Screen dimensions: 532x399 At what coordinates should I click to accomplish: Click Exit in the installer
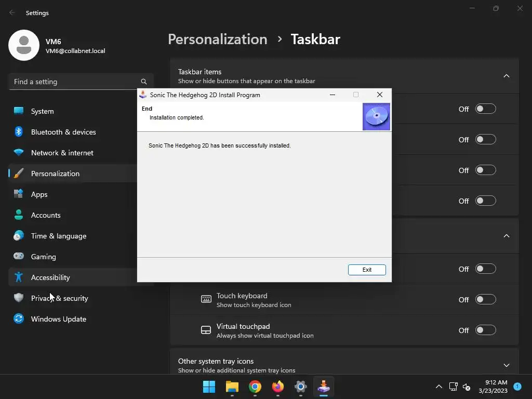click(x=367, y=270)
